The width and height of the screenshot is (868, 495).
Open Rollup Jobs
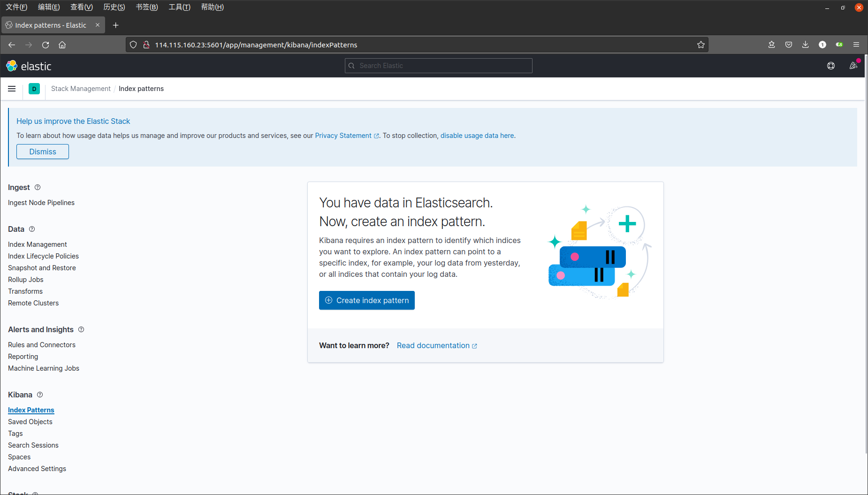(x=26, y=280)
